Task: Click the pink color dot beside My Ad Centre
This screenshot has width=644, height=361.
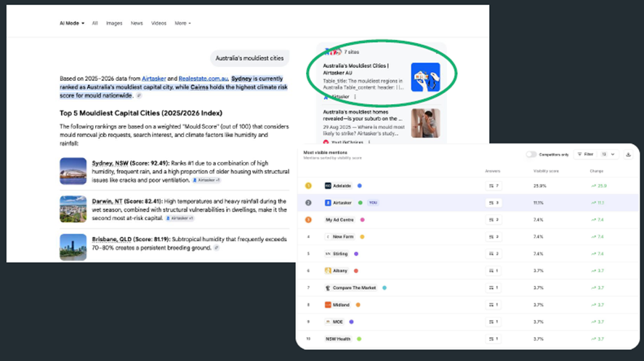Action: (362, 220)
